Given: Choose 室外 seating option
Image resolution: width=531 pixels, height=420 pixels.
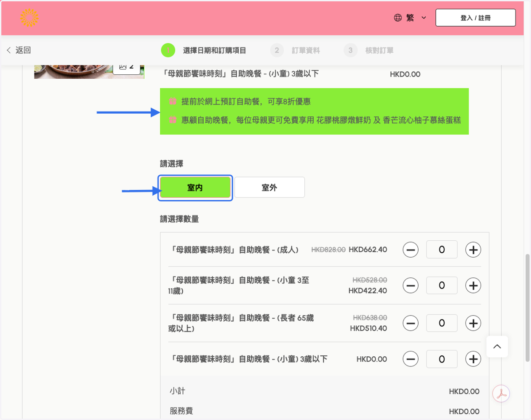Looking at the screenshot, I should point(269,188).
